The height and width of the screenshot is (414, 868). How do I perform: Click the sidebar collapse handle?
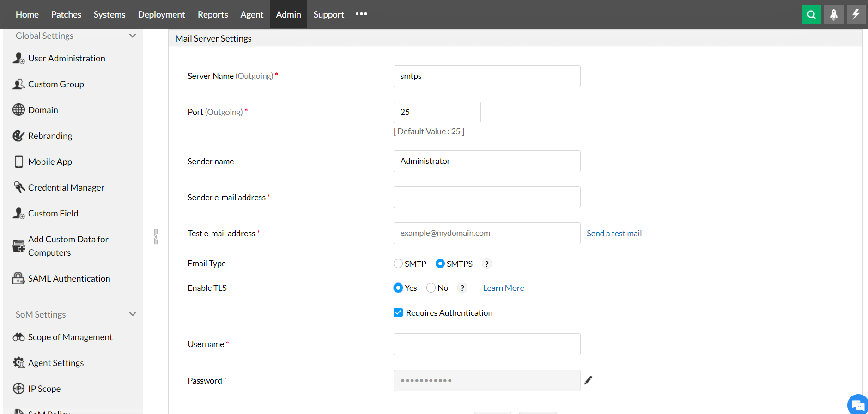pos(156,237)
